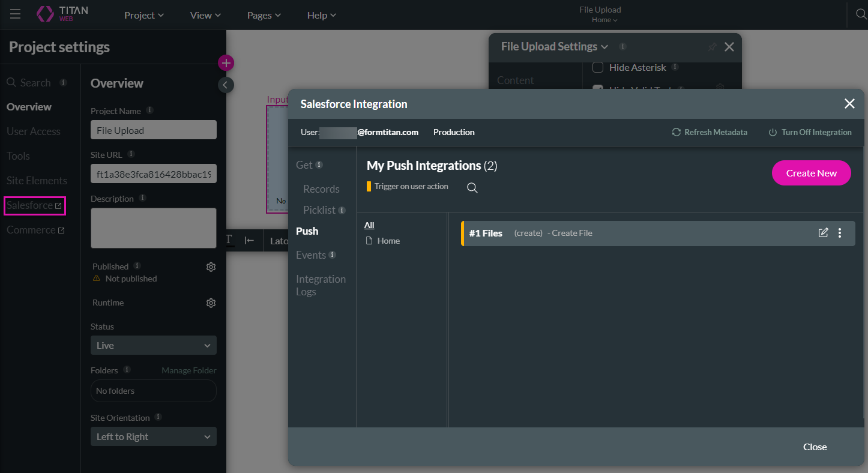
Task: Search push integrations with magnifier icon
Action: point(472,188)
